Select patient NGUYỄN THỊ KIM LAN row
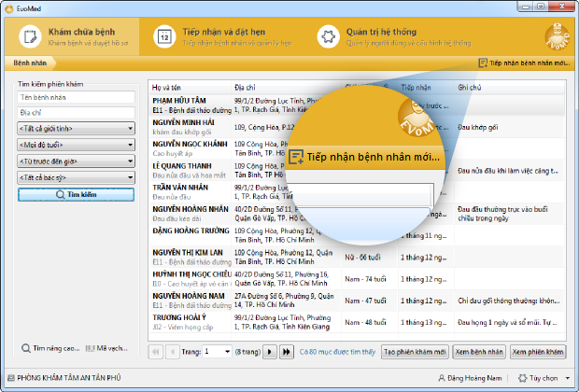This screenshot has width=579, height=392. click(357, 258)
